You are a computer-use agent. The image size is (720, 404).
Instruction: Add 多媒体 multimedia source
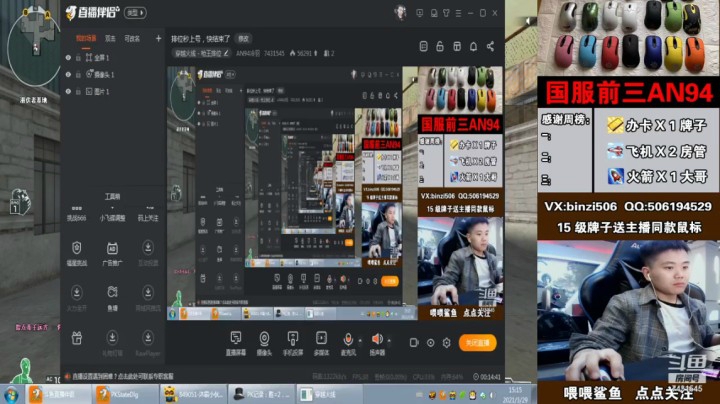[x=321, y=343]
